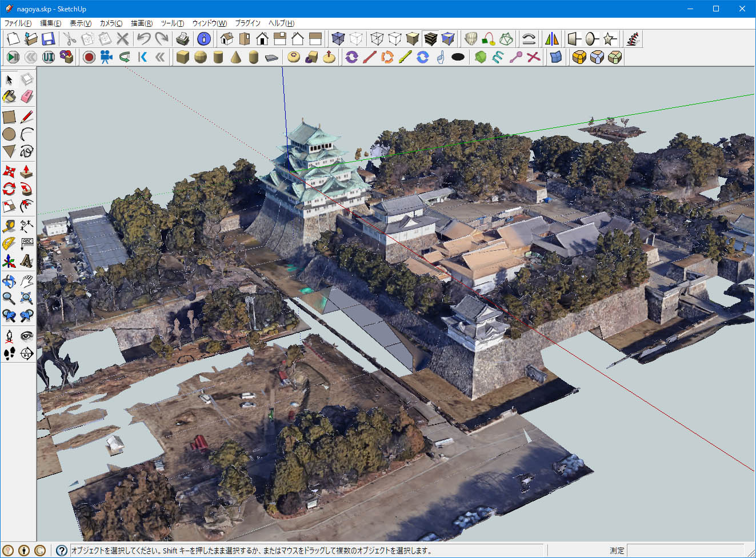756x558 pixels.
Task: Click the green Play/step icon
Action: (13, 57)
